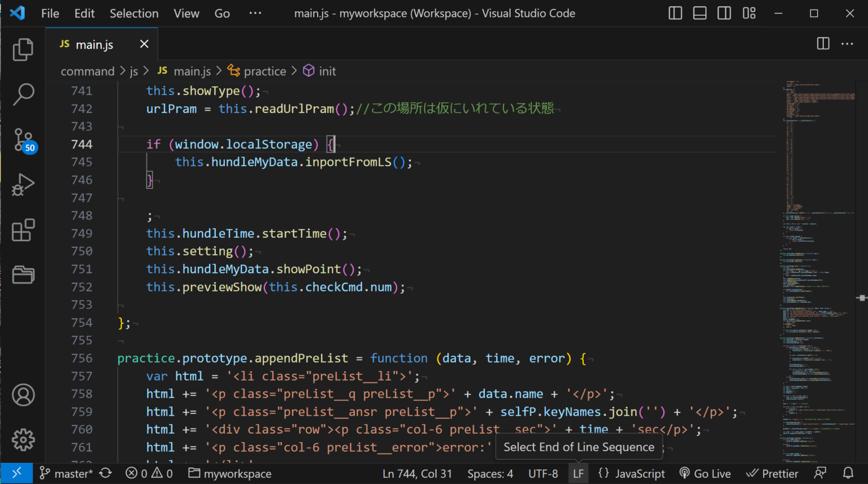
Task: Open the Explorer sidebar
Action: [x=23, y=50]
